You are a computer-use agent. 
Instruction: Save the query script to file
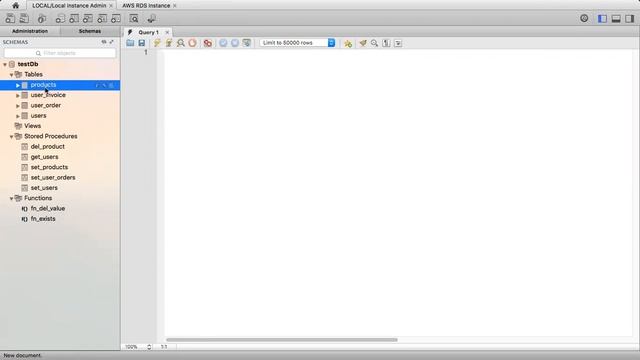142,43
